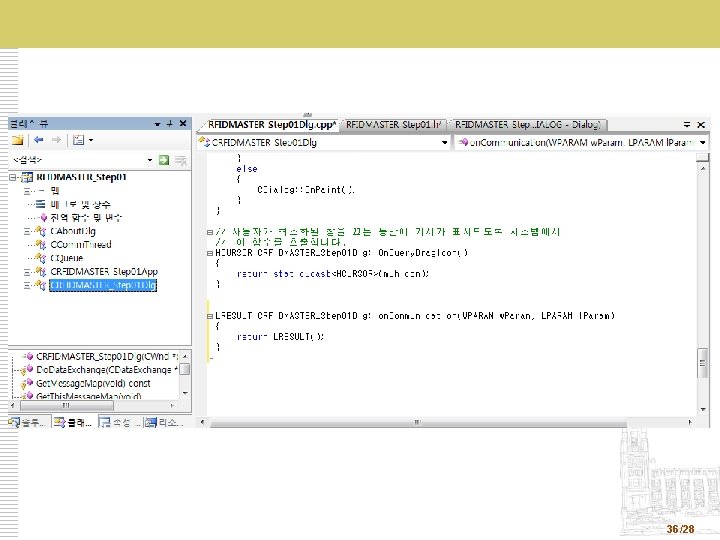Select the CCommThread class

point(81,244)
